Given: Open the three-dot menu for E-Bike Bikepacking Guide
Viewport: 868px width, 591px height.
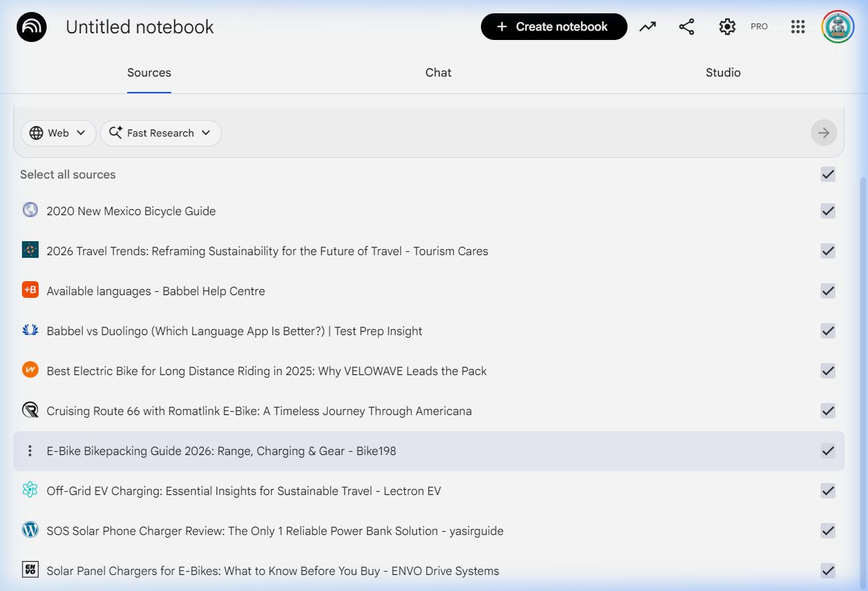Looking at the screenshot, I should (29, 451).
